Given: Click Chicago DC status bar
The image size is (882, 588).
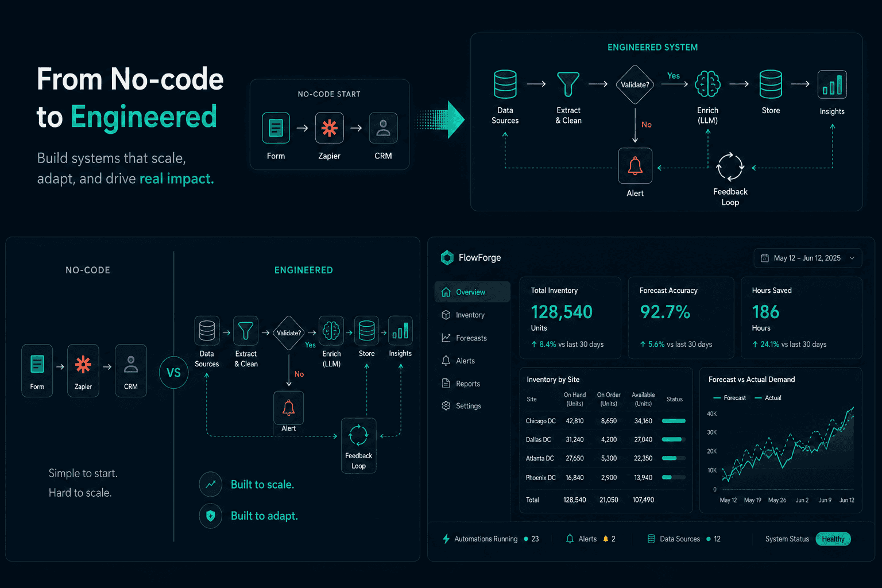Looking at the screenshot, I should click(674, 421).
